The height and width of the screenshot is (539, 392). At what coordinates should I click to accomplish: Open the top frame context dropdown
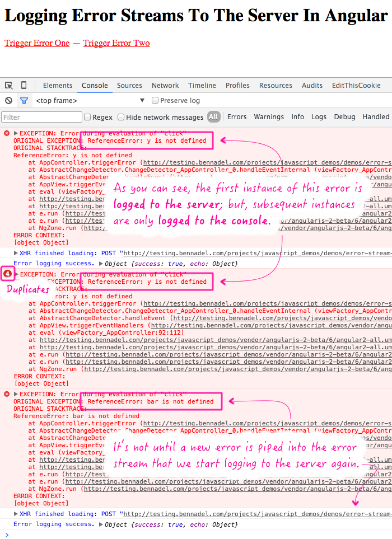pos(90,101)
